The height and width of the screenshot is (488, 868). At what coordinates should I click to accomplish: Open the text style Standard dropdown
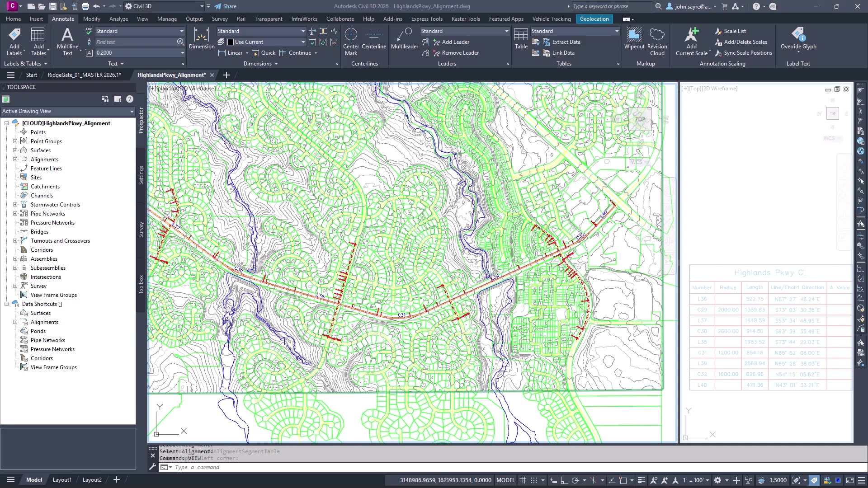tap(140, 31)
